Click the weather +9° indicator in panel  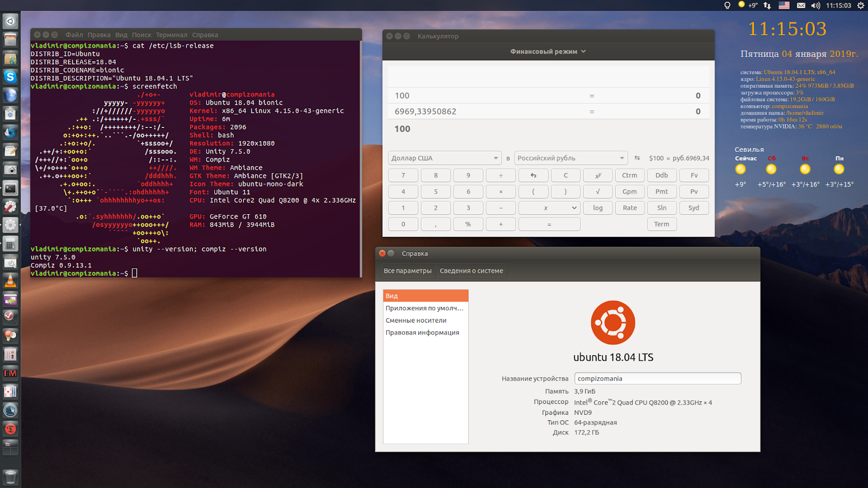tap(748, 5)
